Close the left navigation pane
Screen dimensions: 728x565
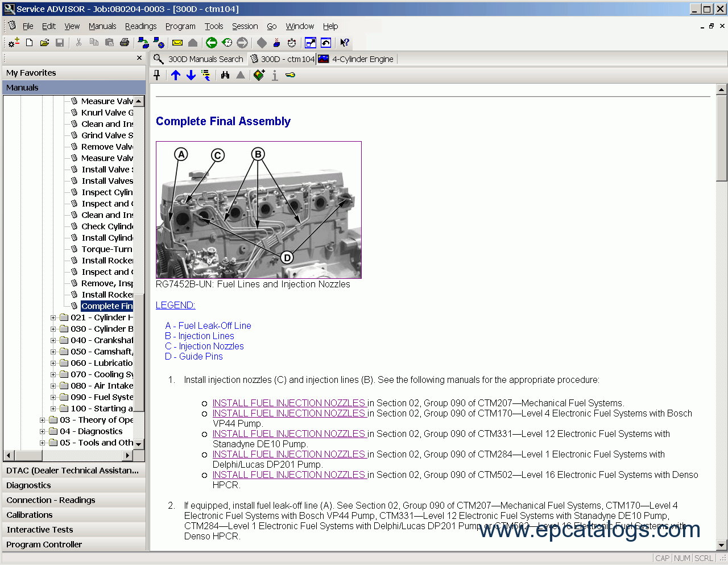click(x=139, y=58)
